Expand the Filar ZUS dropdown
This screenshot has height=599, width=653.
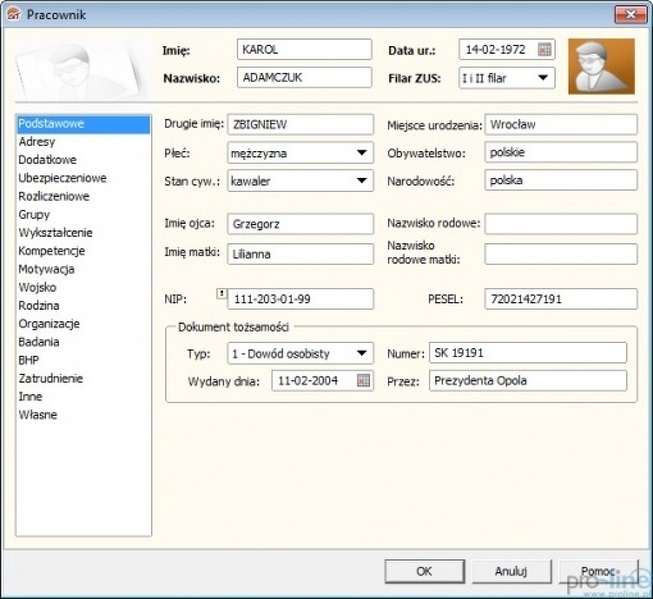[543, 77]
